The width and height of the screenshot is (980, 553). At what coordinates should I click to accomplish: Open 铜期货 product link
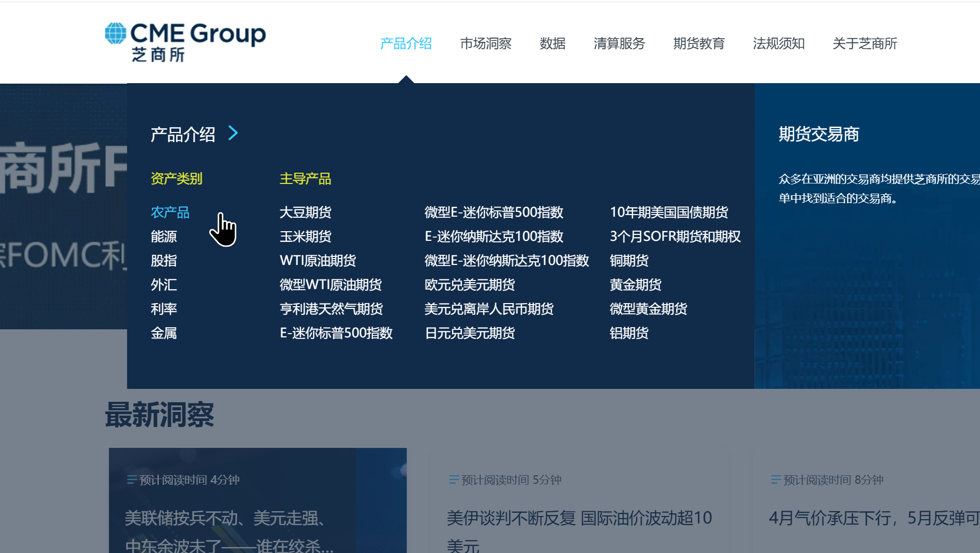pyautogui.click(x=629, y=261)
